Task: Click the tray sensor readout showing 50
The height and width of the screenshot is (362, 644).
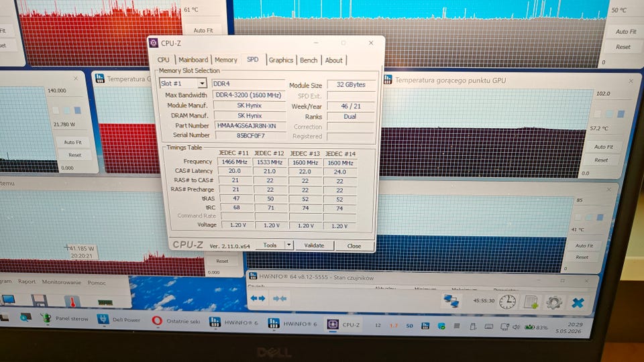Action: coord(409,326)
